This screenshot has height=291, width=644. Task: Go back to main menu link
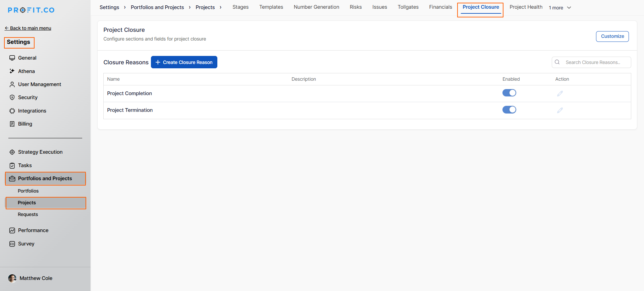point(28,28)
